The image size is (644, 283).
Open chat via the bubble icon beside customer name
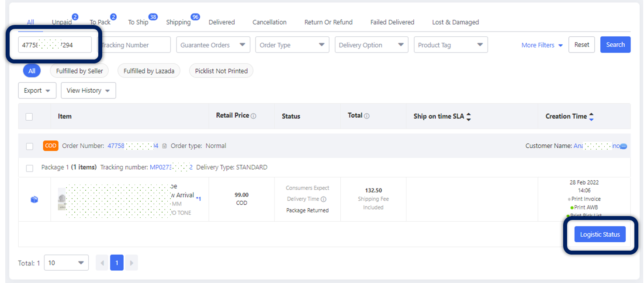624,146
